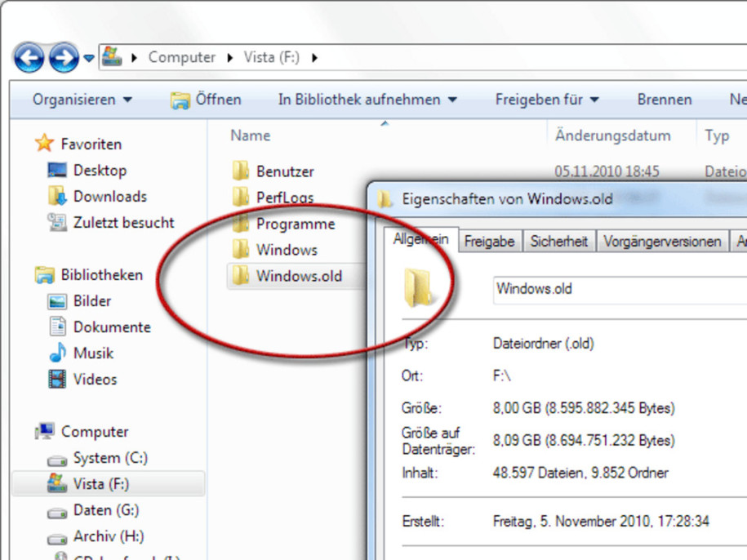Open Downloads in the navigation pane
Image resolution: width=747 pixels, height=560 pixels.
(x=110, y=197)
